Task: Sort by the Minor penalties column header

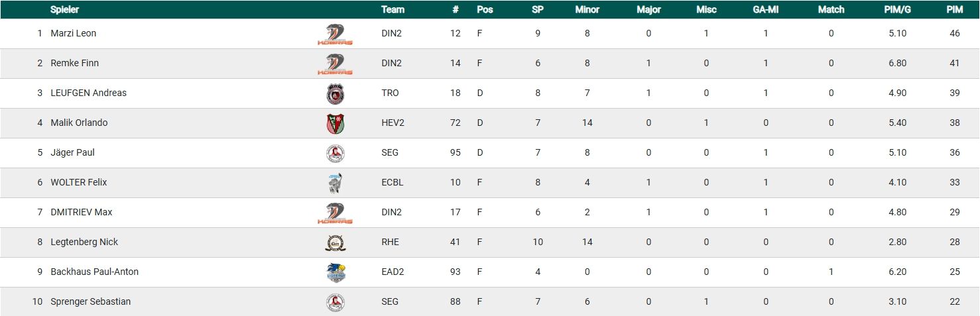Action: tap(587, 9)
